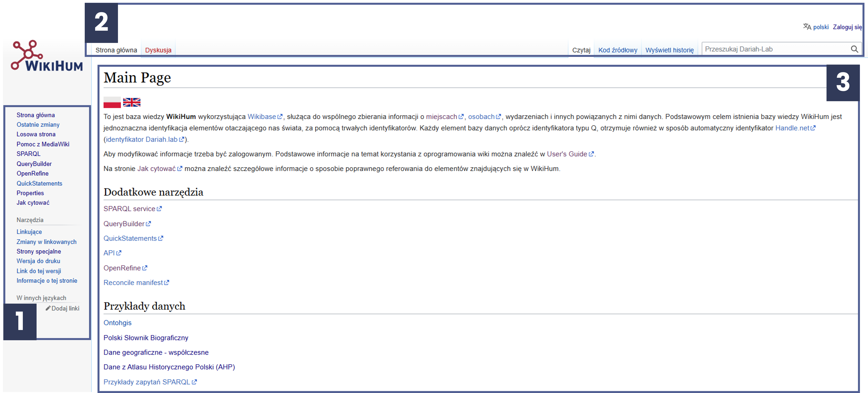
Task: Open Jak cytować in the sidebar
Action: tap(33, 203)
